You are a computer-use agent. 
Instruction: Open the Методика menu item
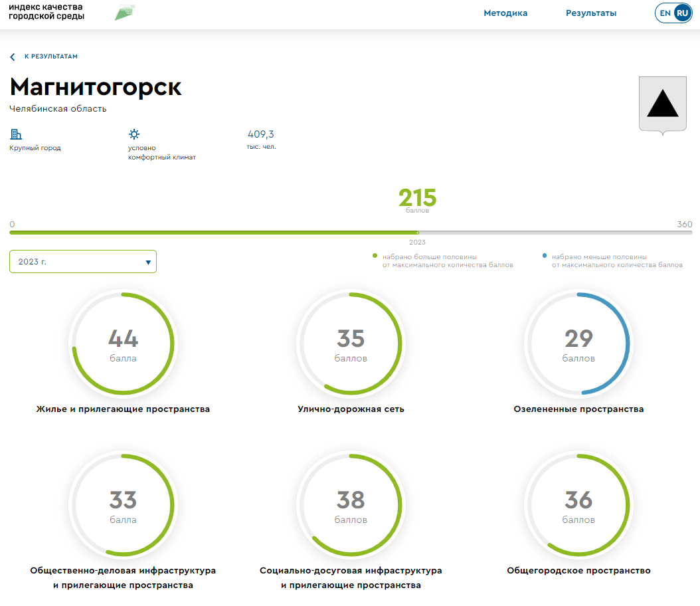click(505, 13)
